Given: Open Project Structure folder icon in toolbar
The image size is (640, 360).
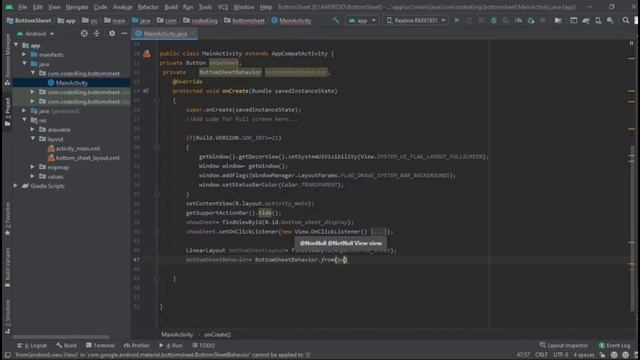Looking at the screenshot, I should coord(558,20).
